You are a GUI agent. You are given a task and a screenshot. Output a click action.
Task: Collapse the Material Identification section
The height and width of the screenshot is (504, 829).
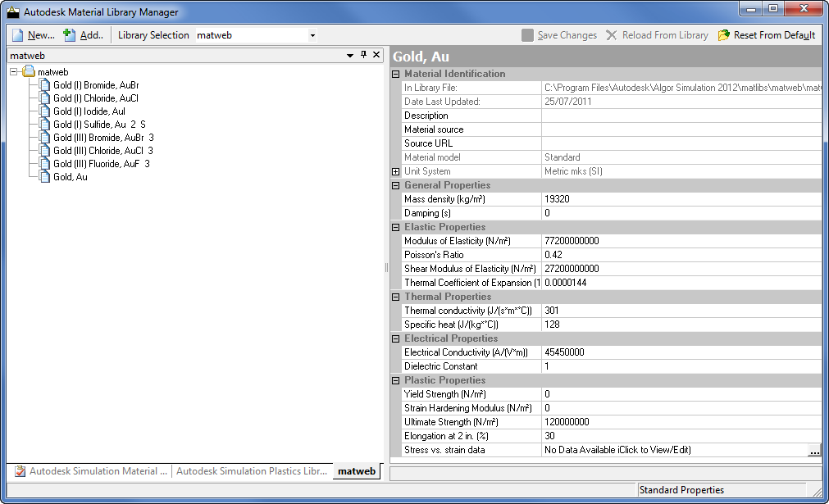(395, 74)
